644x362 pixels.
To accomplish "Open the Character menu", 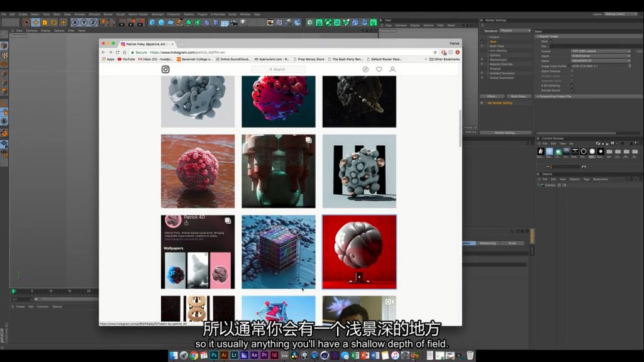I will 174,14.
